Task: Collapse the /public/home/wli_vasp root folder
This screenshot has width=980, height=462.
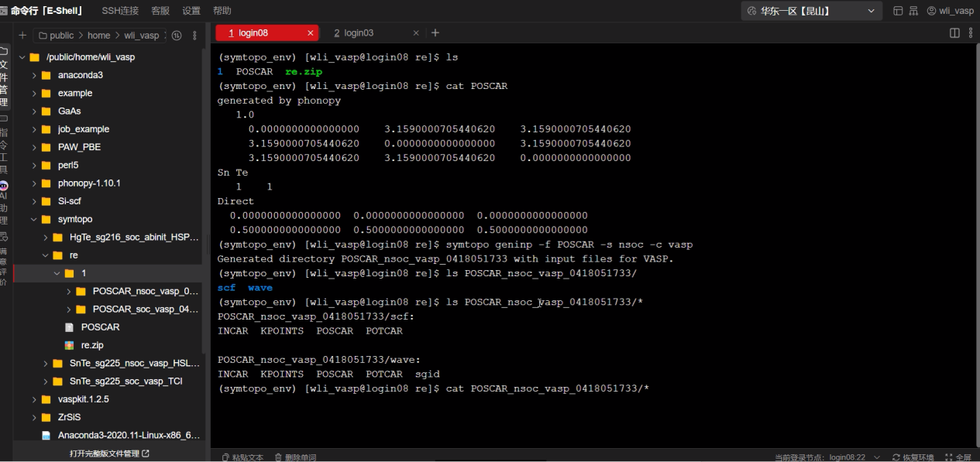Action: (21, 57)
